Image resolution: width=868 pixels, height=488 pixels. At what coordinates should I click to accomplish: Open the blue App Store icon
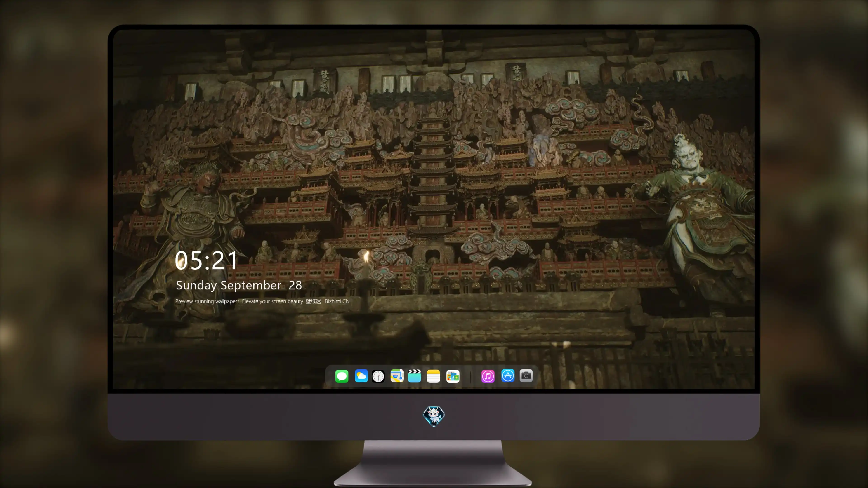pyautogui.click(x=508, y=375)
